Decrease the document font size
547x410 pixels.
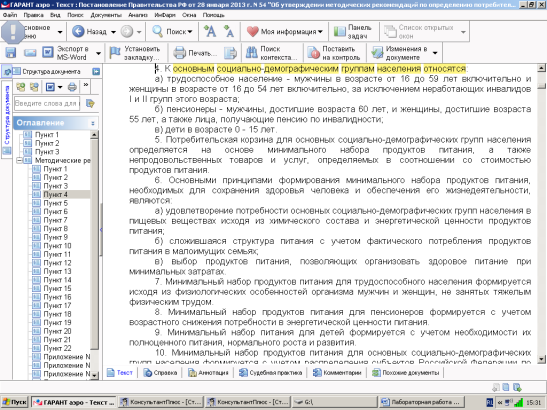228,31
